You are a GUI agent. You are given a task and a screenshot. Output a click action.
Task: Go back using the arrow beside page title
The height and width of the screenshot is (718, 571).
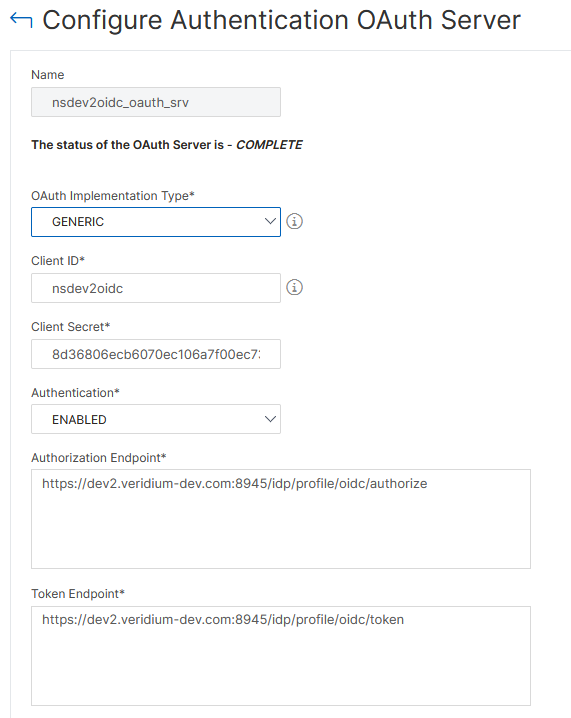(x=21, y=20)
